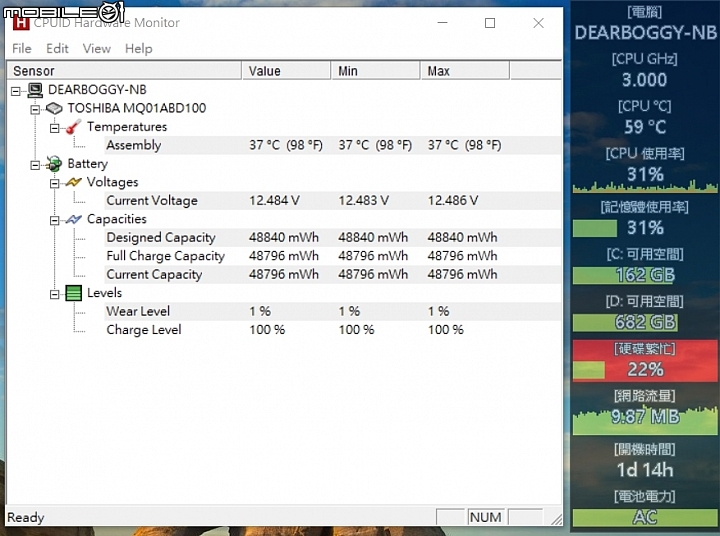Collapse the TOSHIBA MQ01ABD100 node
The height and width of the screenshot is (536, 720).
click(x=35, y=109)
